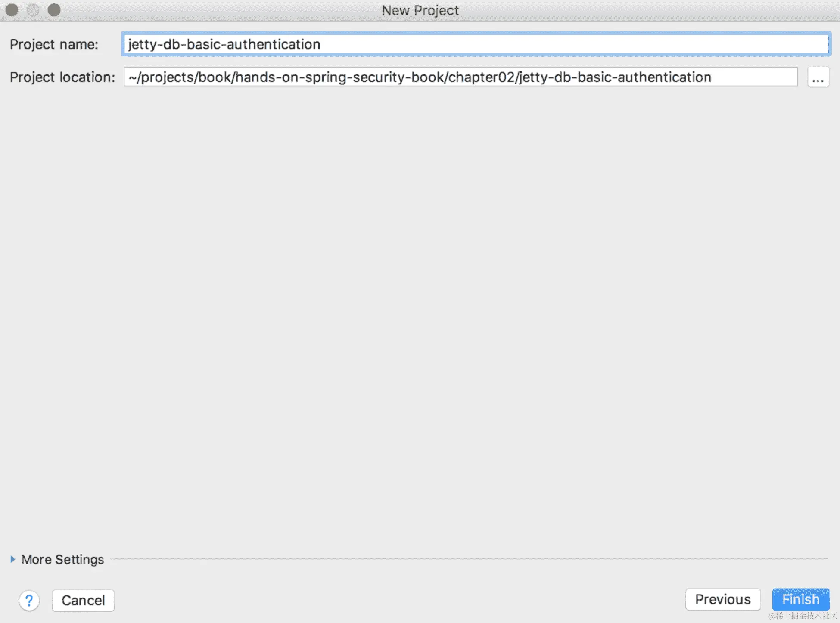840x623 pixels.
Task: Expand the More Settings disclosure triangle
Action: pyautogui.click(x=12, y=559)
